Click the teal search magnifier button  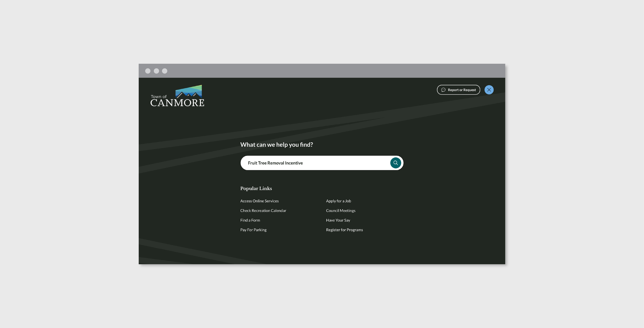(395, 163)
